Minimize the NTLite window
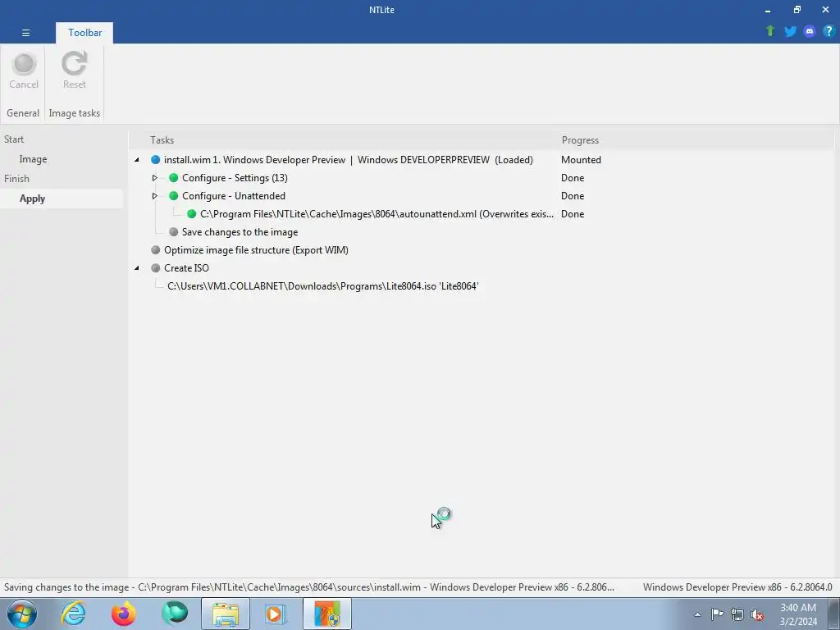The width and height of the screenshot is (840, 630). pyautogui.click(x=768, y=10)
